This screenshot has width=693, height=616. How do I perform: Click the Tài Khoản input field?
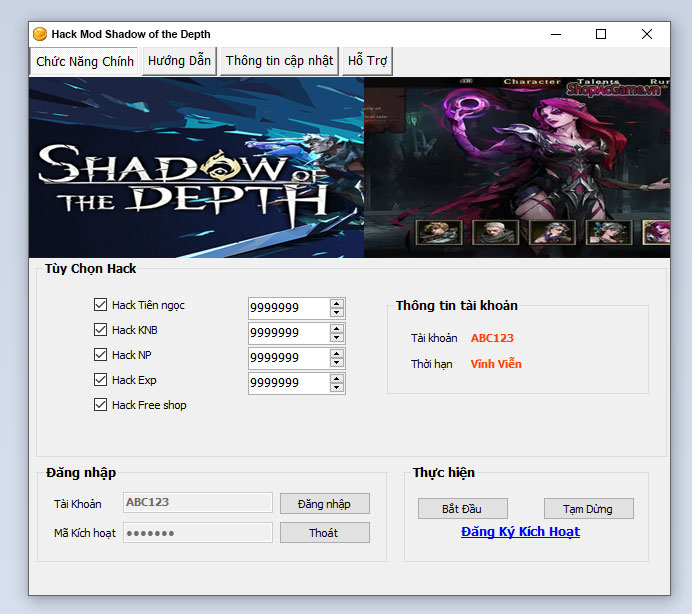(198, 503)
